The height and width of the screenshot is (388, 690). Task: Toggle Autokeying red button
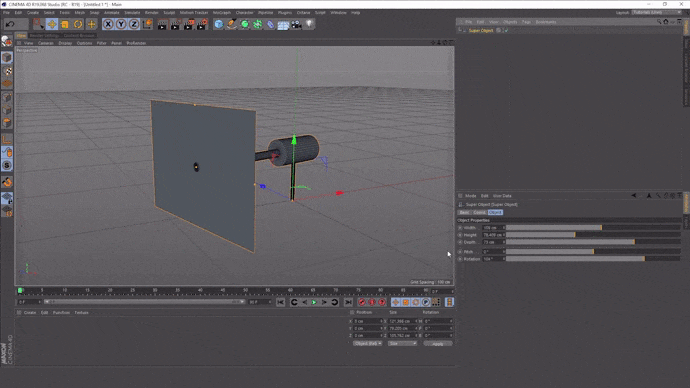point(371,302)
